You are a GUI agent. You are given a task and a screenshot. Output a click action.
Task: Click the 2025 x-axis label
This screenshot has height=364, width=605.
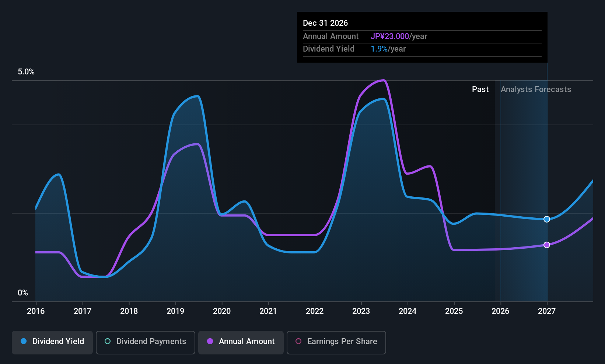[454, 311]
